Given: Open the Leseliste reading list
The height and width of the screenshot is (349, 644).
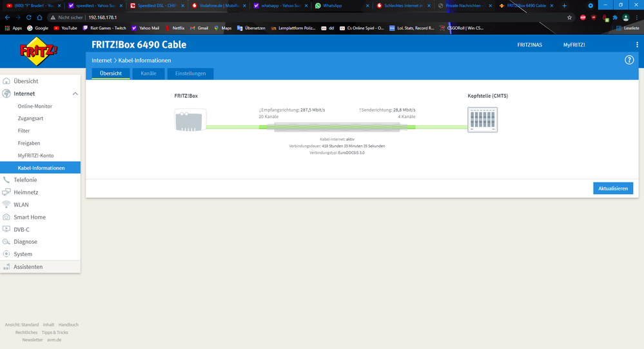Looking at the screenshot, I should (x=628, y=28).
